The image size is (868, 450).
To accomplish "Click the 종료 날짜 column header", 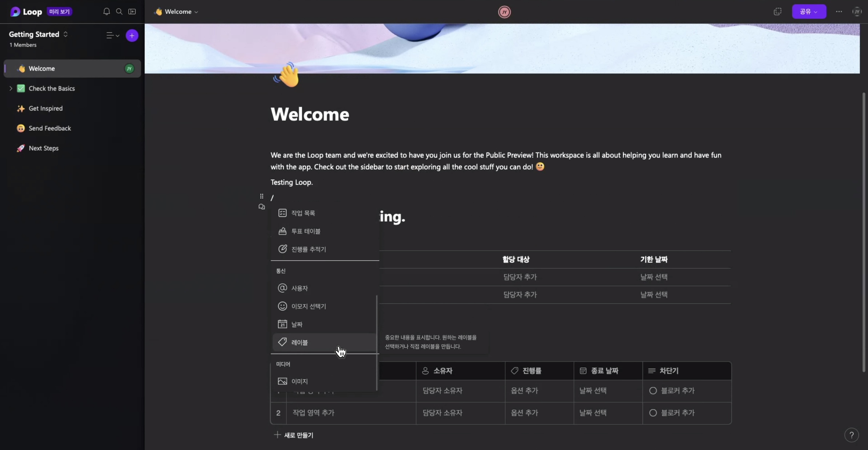I will tap(608, 371).
